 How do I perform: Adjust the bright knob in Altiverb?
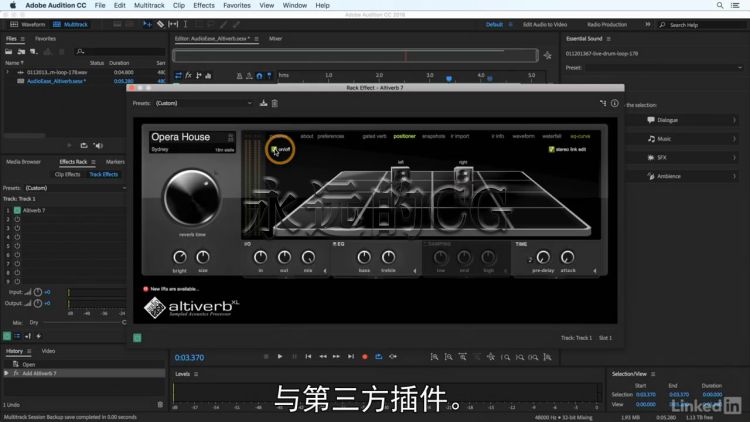180,257
